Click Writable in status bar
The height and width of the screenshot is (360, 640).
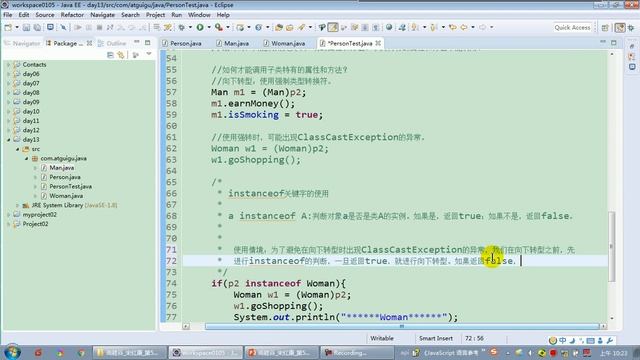tap(382, 338)
